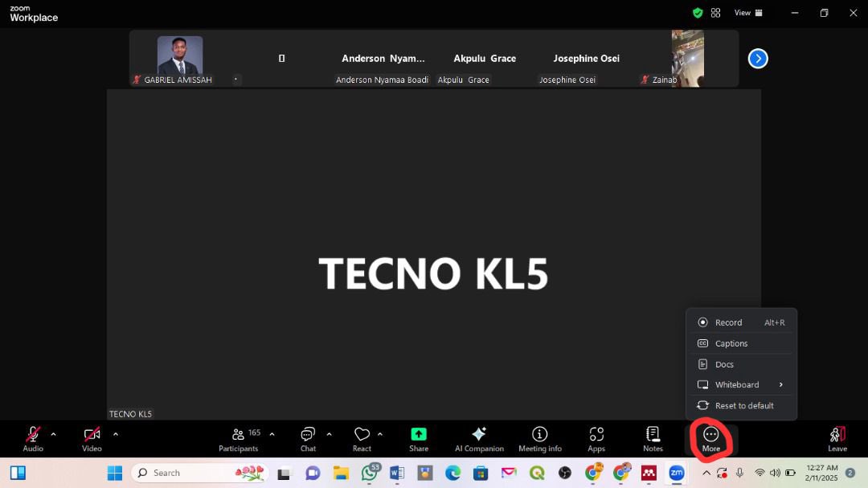Open OBS Studio from the taskbar
Image resolution: width=868 pixels, height=488 pixels.
[565, 473]
